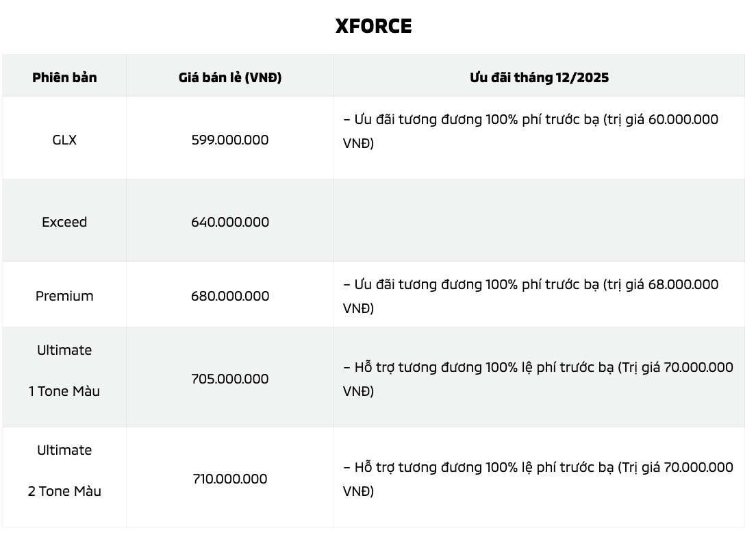The height and width of the screenshot is (539, 756).
Task: Click the "Giá bán lẻ (VNĐ)" column header
Action: pyautogui.click(x=230, y=77)
